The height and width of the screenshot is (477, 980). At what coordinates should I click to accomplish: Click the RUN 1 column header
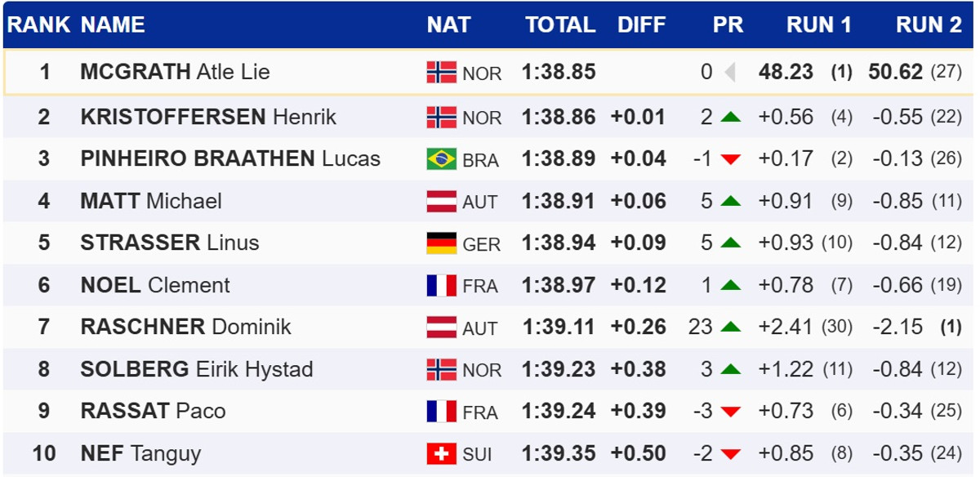coord(818,25)
